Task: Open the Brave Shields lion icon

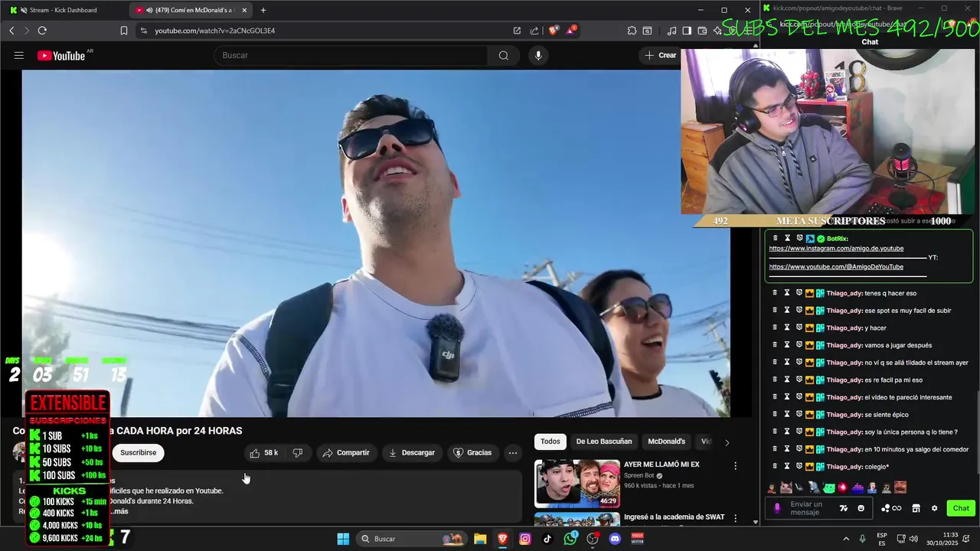Action: point(554,31)
